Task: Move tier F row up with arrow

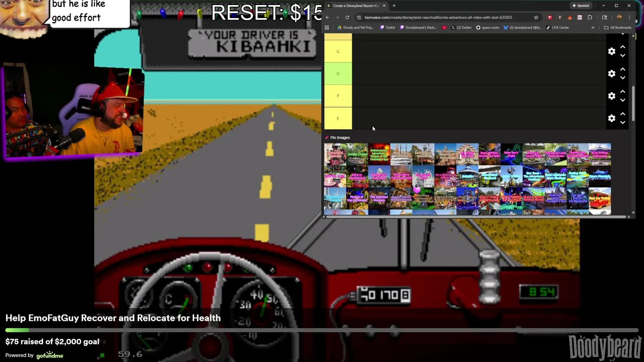Action: point(623,92)
